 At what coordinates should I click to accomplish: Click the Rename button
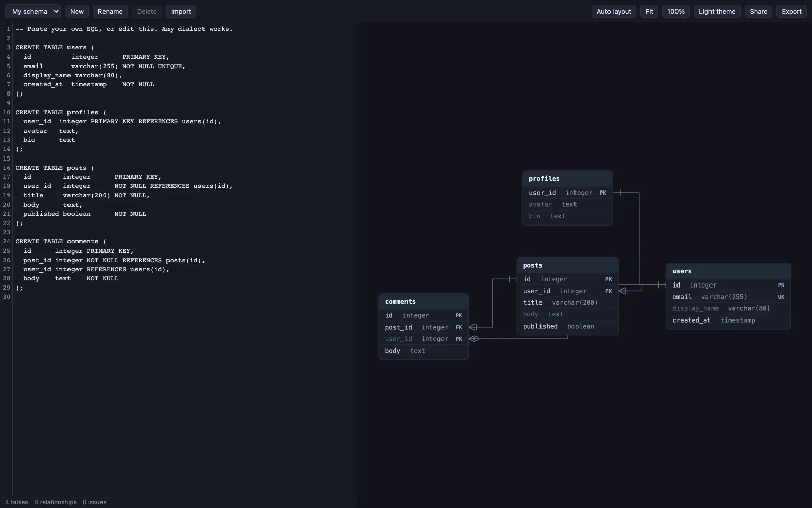pyautogui.click(x=110, y=11)
